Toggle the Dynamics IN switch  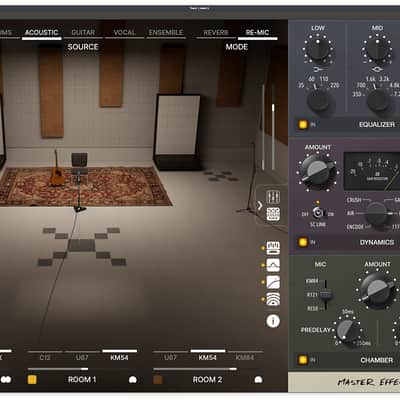coord(303,242)
